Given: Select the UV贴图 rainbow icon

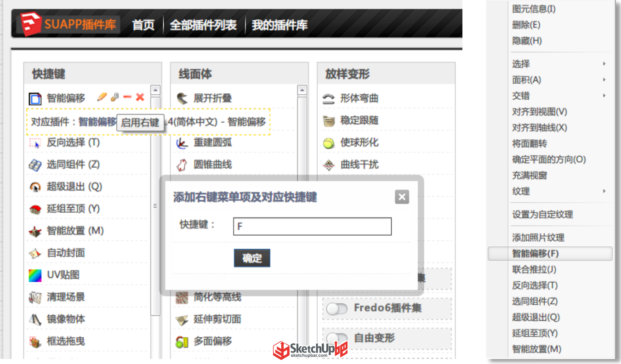Looking at the screenshot, I should click(35, 275).
